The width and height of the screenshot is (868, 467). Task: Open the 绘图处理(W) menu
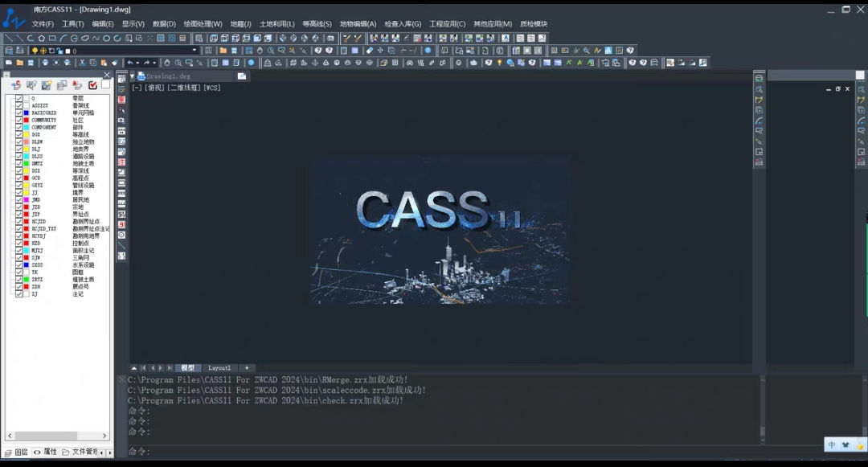(x=203, y=24)
